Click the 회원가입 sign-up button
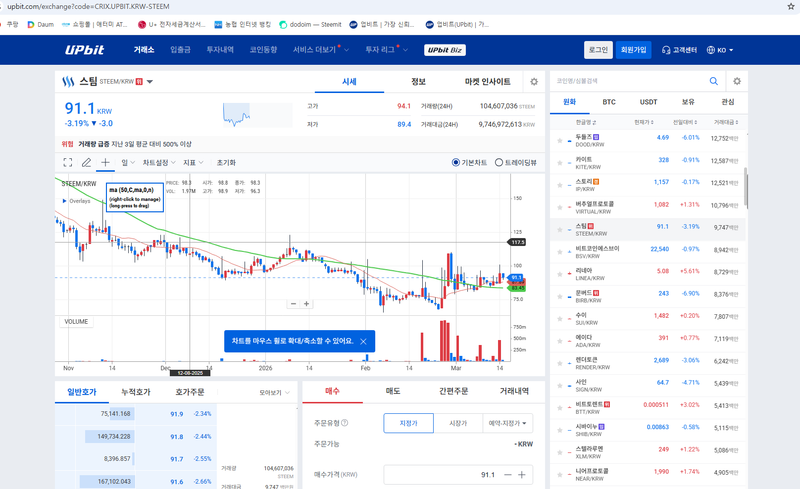800x489 pixels. (x=633, y=50)
